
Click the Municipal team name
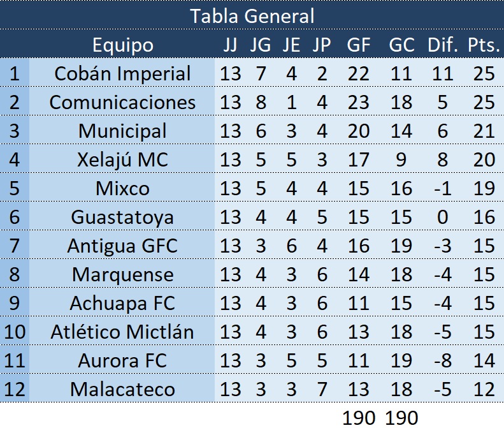122,131
